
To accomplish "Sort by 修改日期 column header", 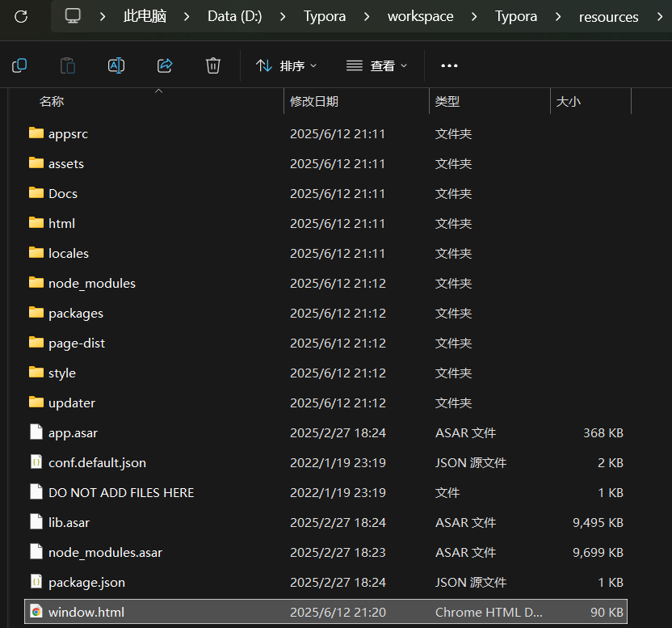I will [314, 101].
